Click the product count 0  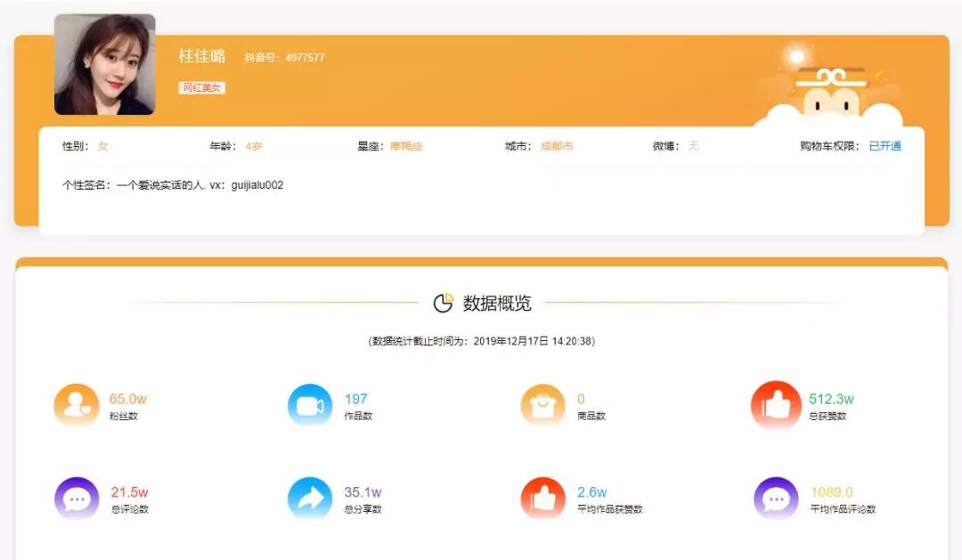click(x=581, y=399)
